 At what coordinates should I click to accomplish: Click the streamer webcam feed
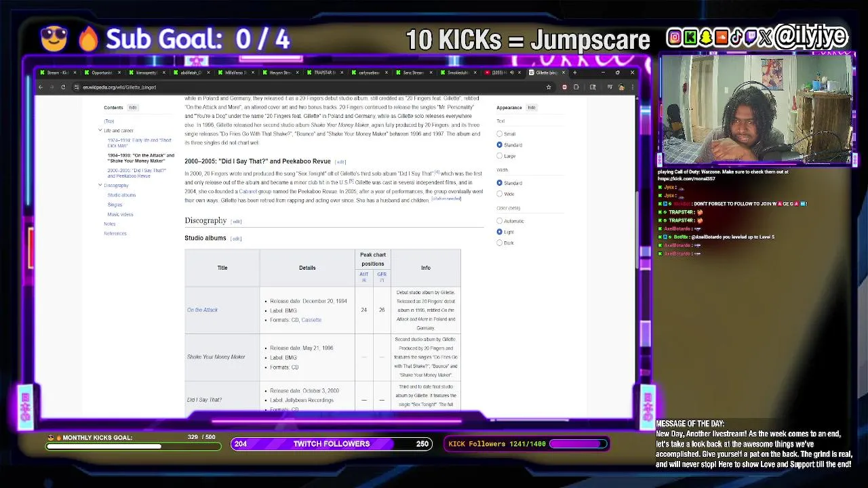[x=756, y=110]
